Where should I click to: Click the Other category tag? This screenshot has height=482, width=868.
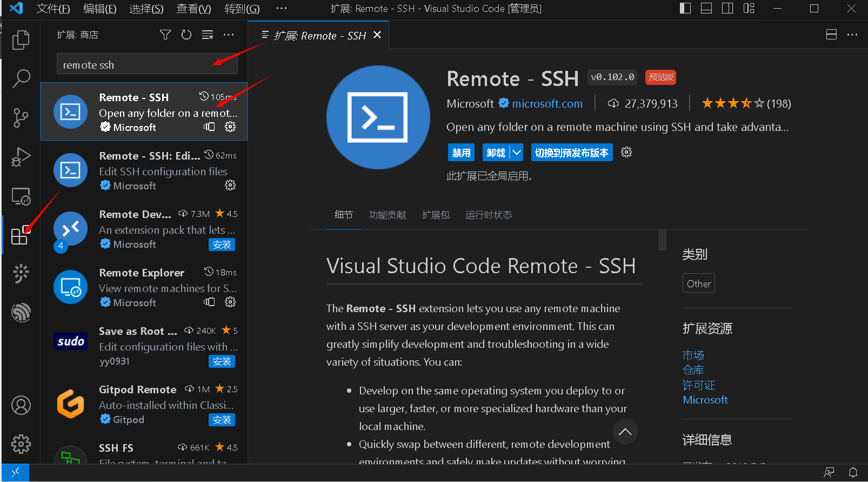click(699, 283)
